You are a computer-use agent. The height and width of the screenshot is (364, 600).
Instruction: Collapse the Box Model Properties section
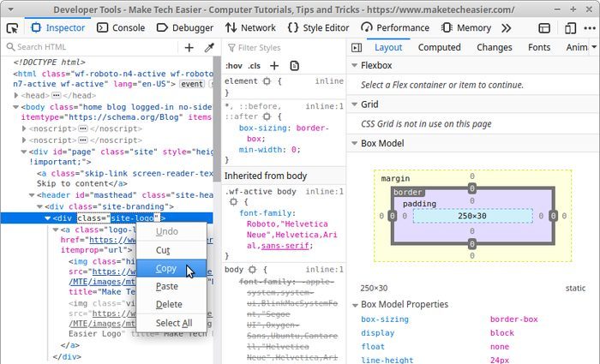pos(355,305)
